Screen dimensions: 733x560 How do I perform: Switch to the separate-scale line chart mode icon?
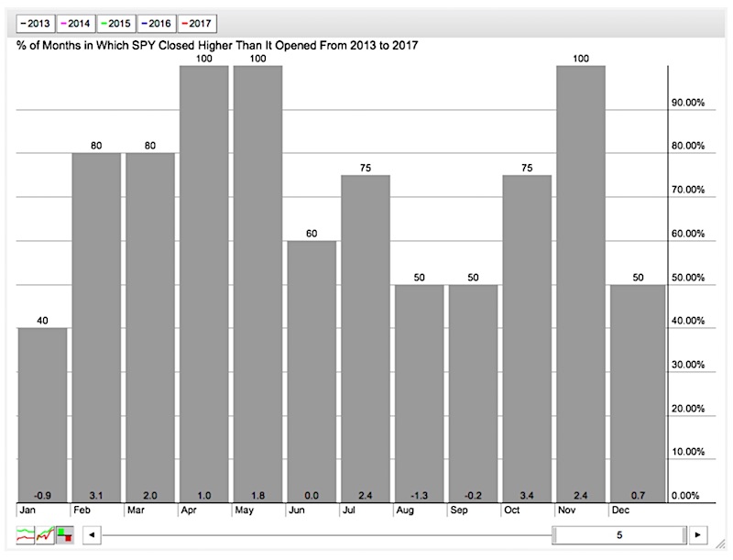pyautogui.click(x=26, y=534)
